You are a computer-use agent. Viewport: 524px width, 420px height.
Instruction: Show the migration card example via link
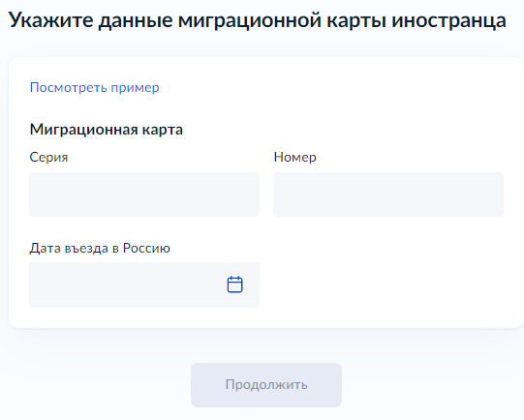coord(95,88)
